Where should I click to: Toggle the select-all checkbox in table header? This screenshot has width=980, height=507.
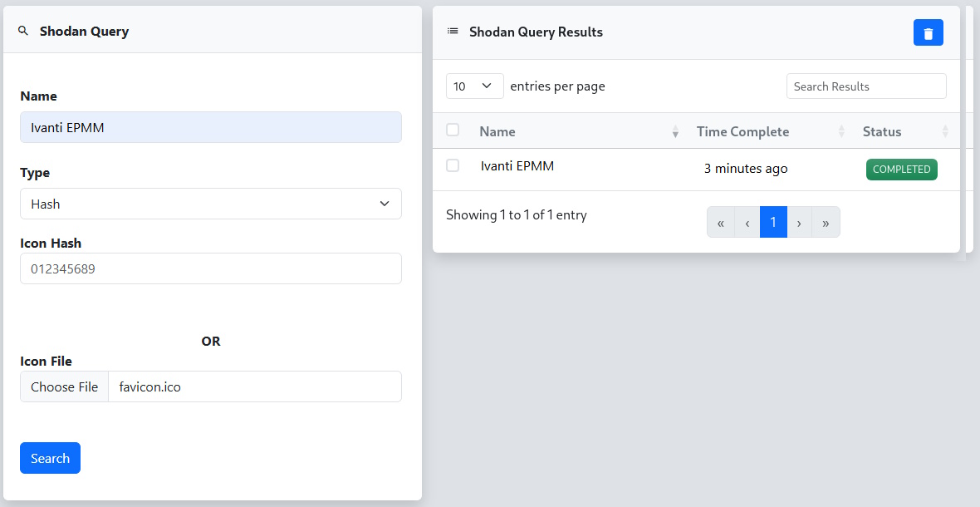click(453, 130)
